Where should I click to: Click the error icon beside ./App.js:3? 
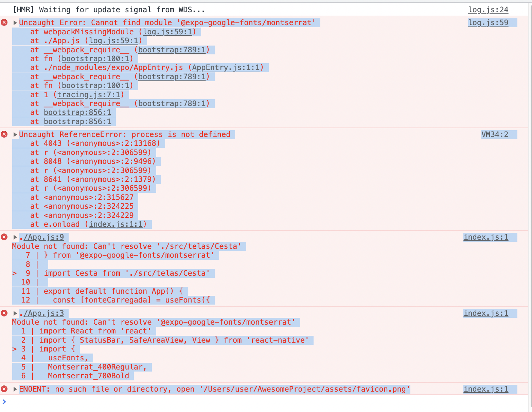point(4,313)
